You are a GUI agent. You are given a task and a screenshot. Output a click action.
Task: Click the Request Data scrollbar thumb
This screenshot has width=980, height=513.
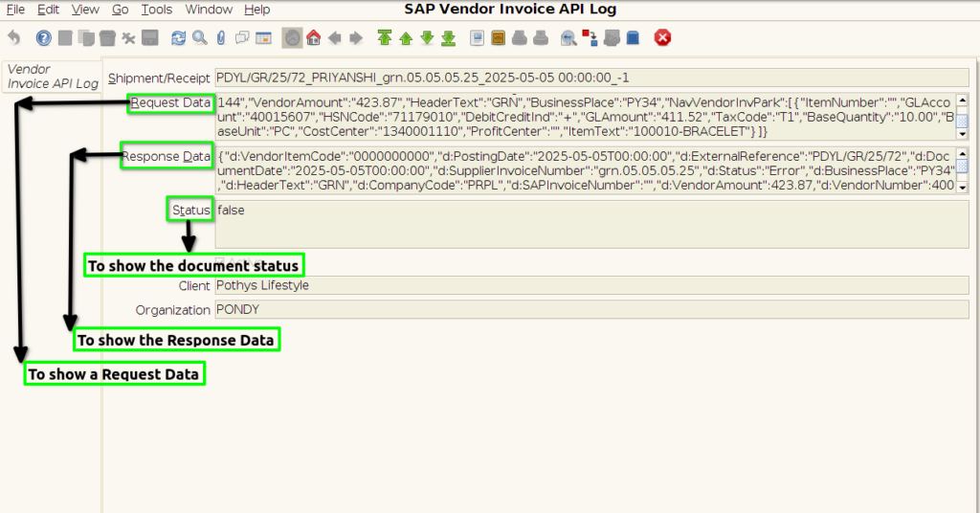963,122
